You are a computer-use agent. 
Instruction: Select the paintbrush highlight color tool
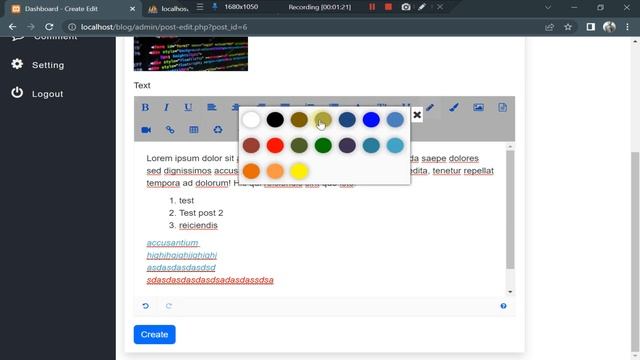[453, 107]
